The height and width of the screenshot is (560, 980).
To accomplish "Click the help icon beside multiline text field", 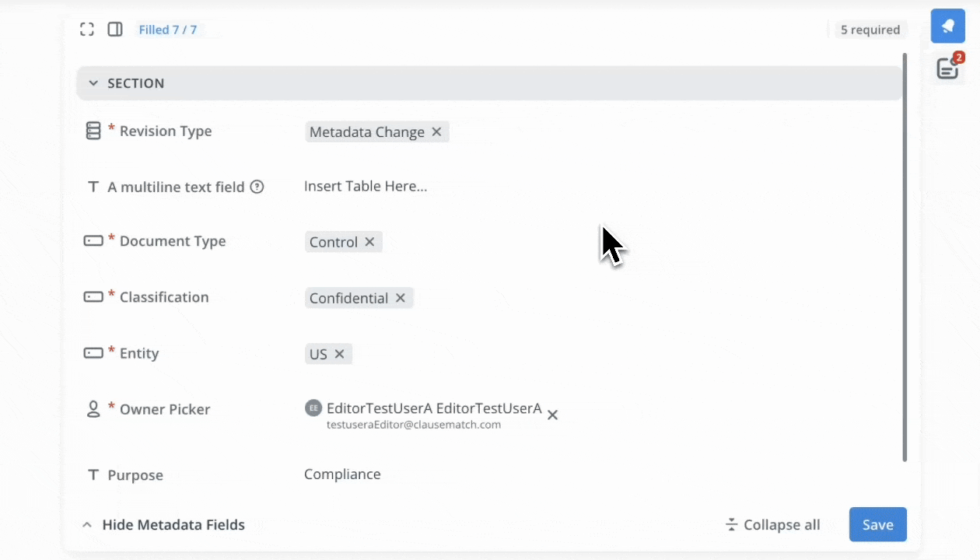I will 257,187.
